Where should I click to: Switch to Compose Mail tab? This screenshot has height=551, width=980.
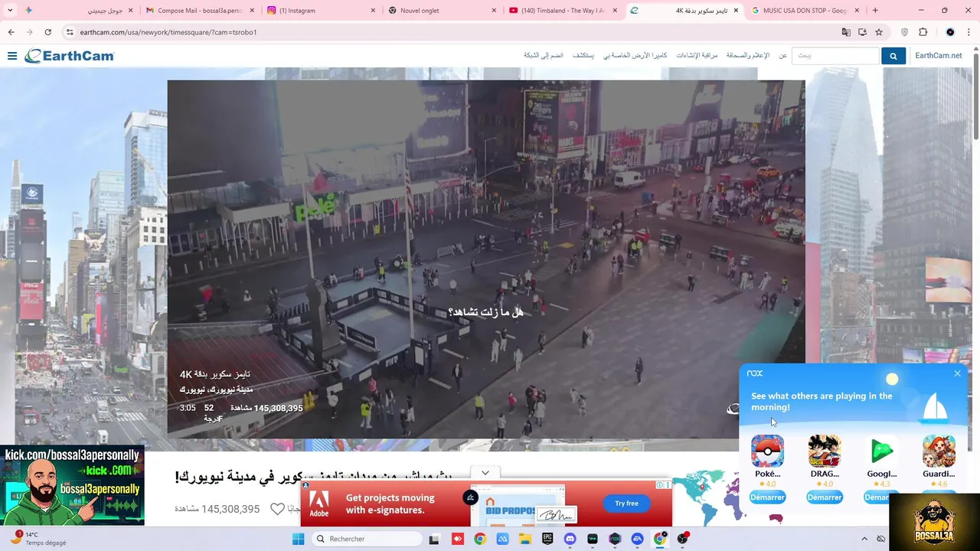tap(200, 11)
